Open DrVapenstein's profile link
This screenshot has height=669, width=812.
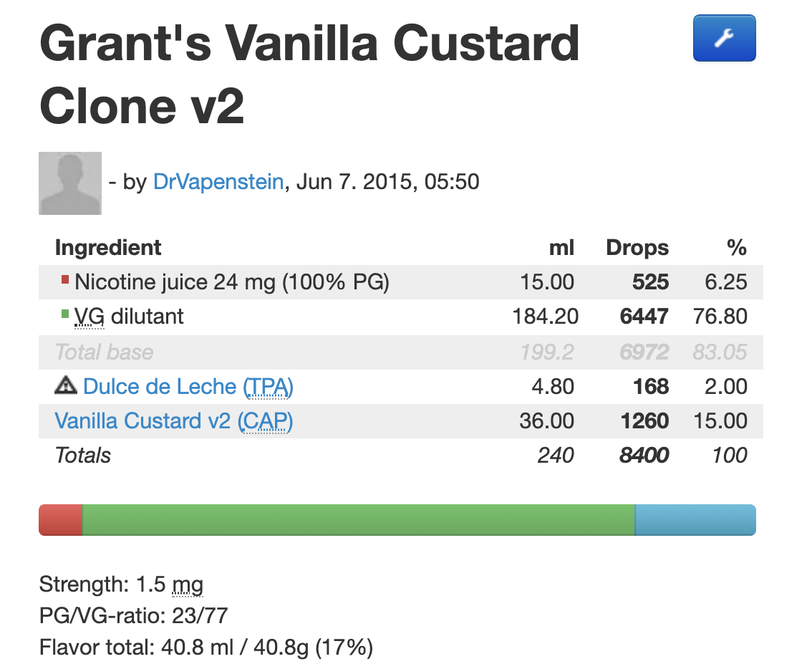[x=218, y=182]
